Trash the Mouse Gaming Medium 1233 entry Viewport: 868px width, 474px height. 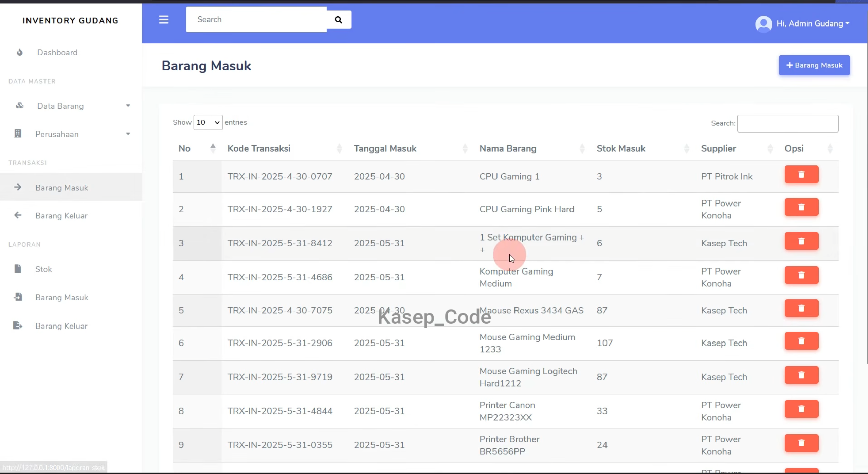[x=801, y=341]
